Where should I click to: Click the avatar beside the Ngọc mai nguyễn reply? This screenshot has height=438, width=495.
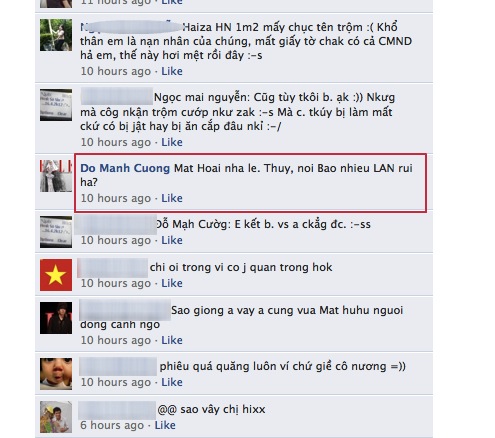click(56, 105)
